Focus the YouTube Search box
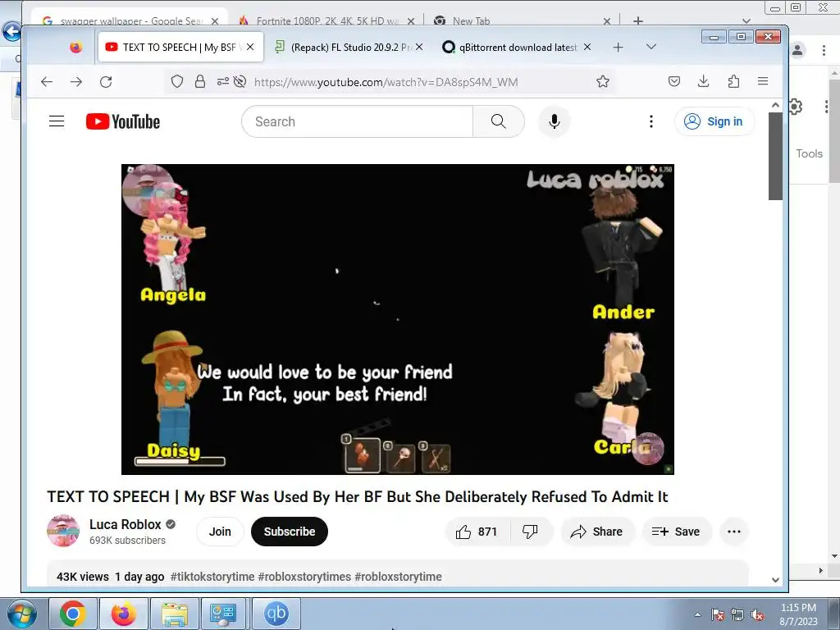Viewport: 840px width, 630px height. coord(358,121)
